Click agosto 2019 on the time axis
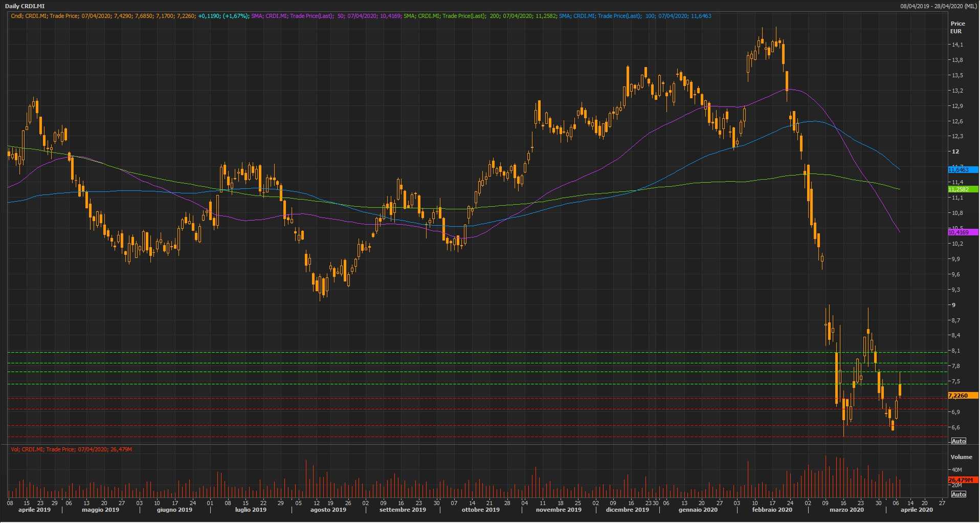980x523 pixels. pos(328,510)
